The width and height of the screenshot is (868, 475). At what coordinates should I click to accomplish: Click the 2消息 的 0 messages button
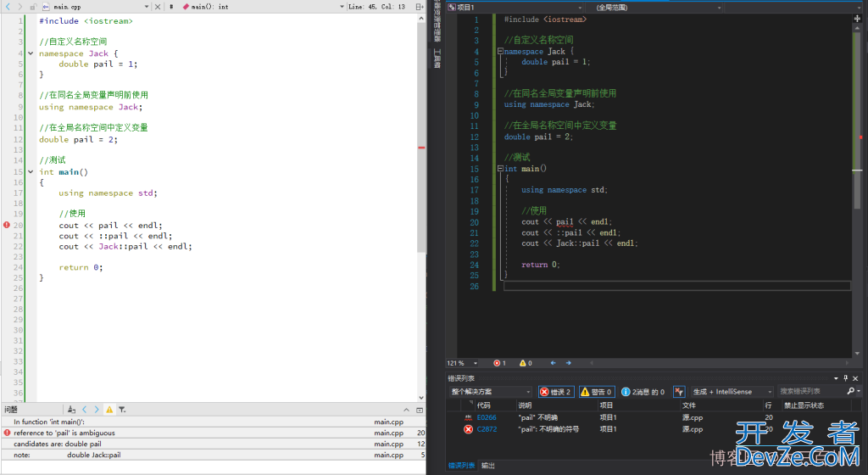[x=643, y=392]
